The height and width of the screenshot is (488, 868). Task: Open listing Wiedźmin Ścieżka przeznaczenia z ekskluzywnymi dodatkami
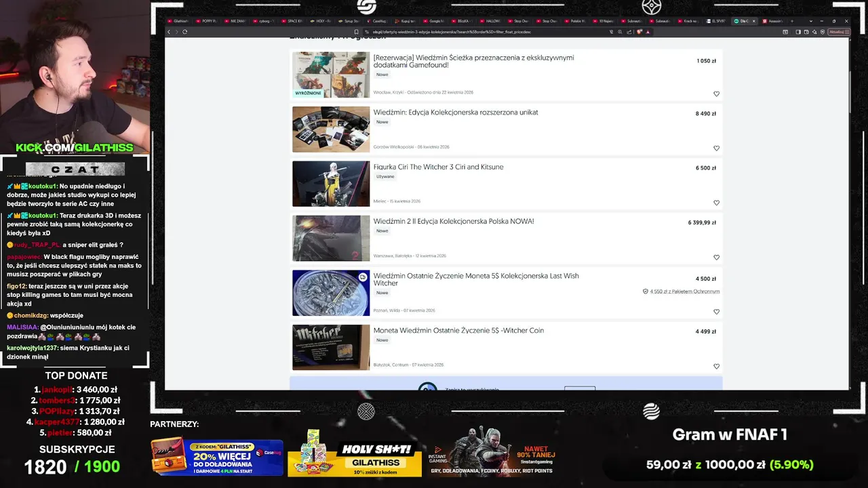(x=473, y=61)
